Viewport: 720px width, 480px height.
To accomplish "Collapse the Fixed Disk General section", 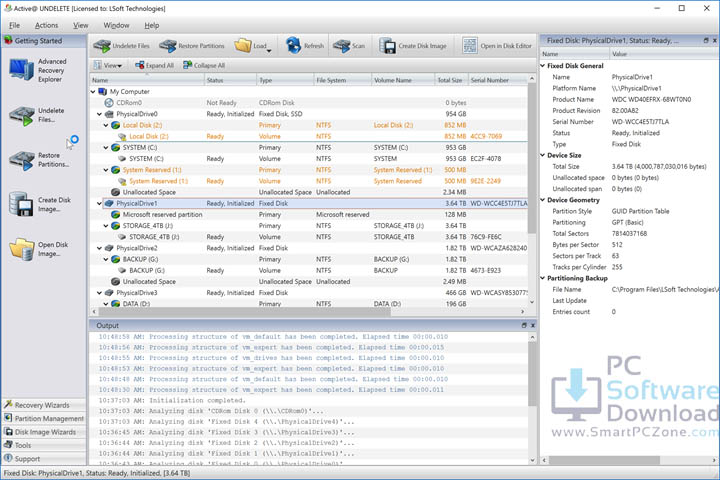I will click(543, 66).
